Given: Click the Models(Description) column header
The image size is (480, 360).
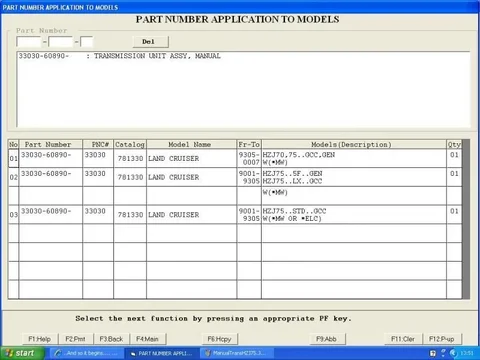Looking at the screenshot, I should tap(354, 144).
